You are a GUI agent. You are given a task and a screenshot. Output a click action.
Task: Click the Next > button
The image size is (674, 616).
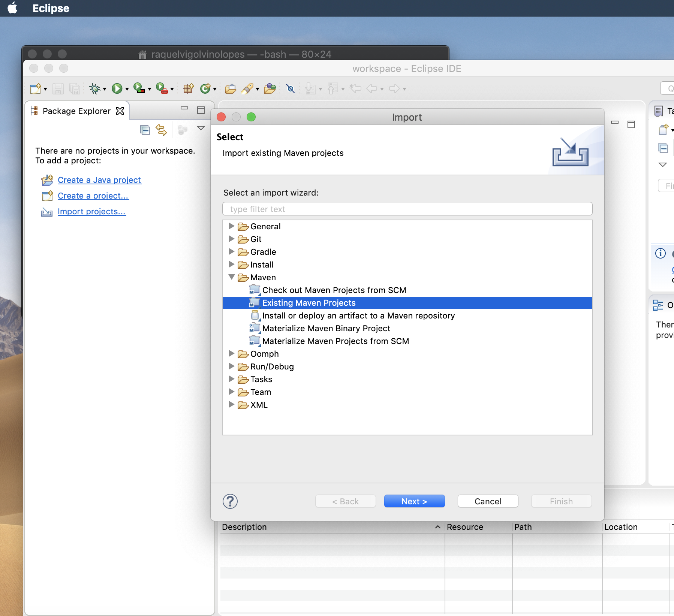[x=414, y=501]
